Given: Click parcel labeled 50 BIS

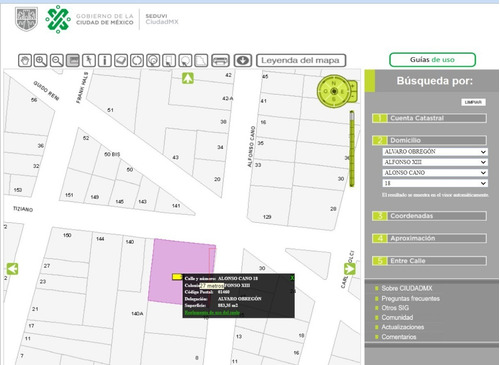Looking at the screenshot, I should pyautogui.click(x=112, y=154).
